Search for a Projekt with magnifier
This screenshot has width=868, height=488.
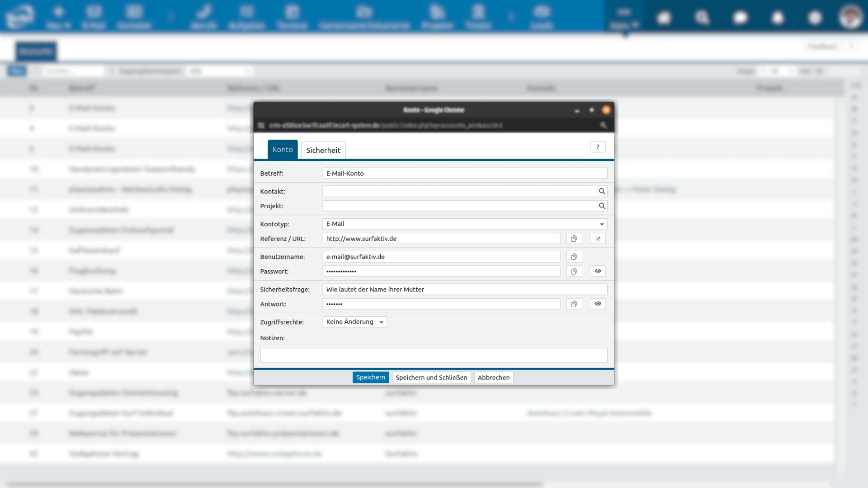(x=602, y=206)
